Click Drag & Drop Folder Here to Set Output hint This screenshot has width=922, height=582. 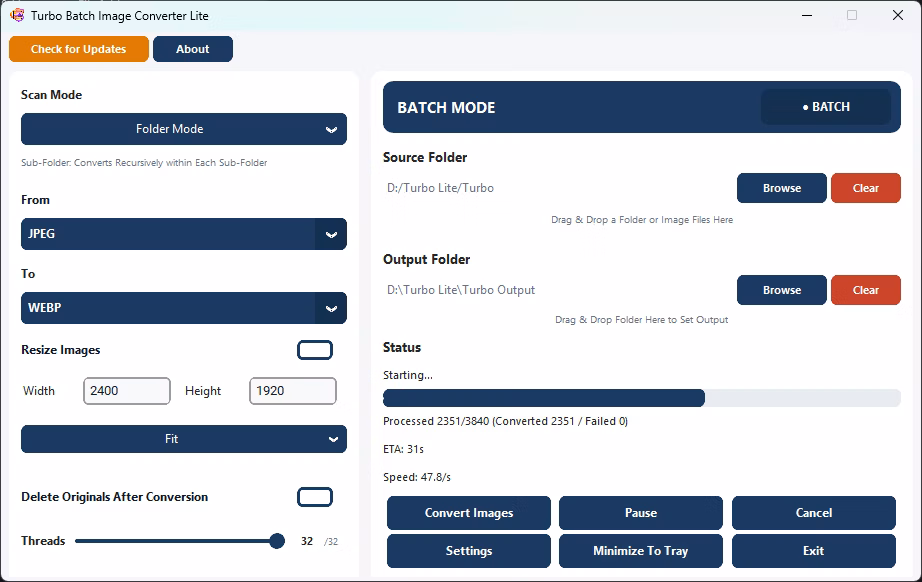click(x=642, y=320)
